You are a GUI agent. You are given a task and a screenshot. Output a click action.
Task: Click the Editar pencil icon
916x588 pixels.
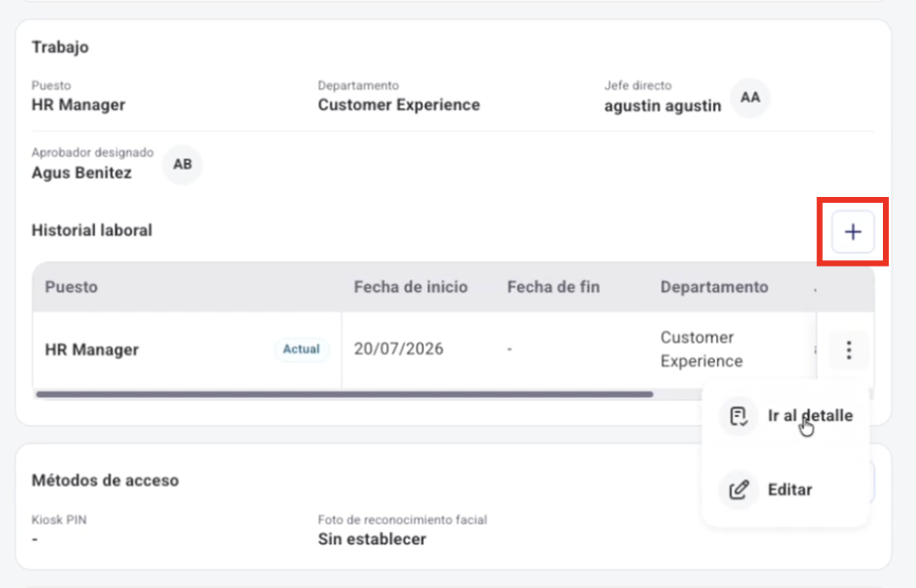pyautogui.click(x=738, y=489)
